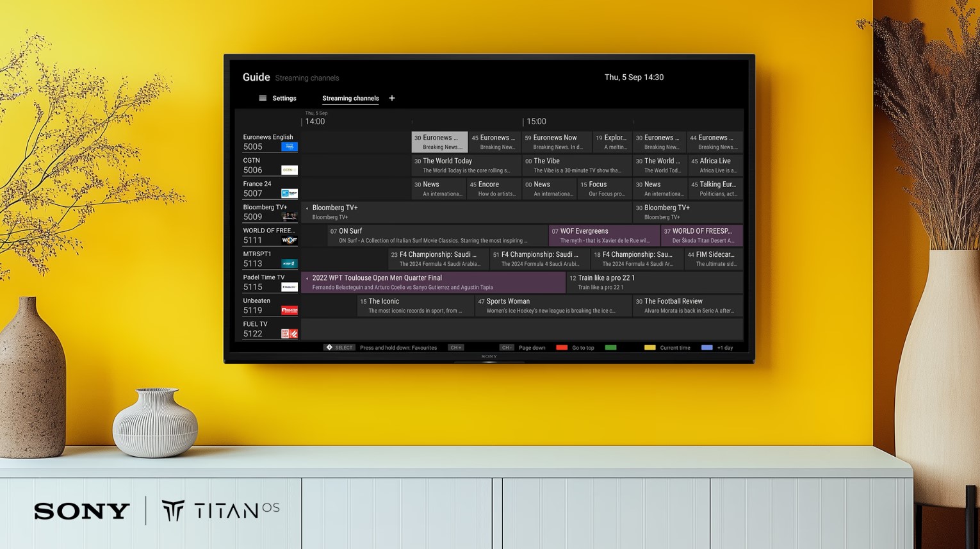Select Euronews programme starting at minute 44
Screen dimensions: 980x549
(715, 142)
